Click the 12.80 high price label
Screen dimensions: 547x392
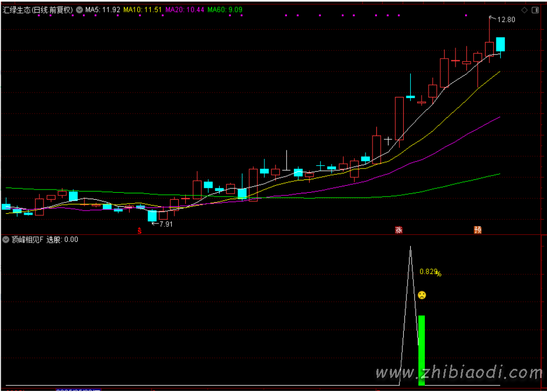point(506,19)
